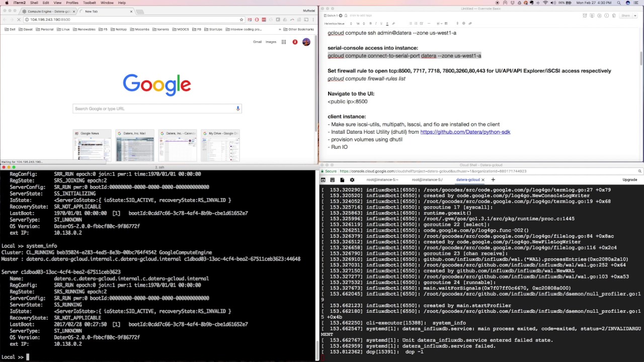Image resolution: width=644 pixels, height=362 pixels.
Task: Close datera-gcloud Cloud Shell tab
Action: coord(483,179)
